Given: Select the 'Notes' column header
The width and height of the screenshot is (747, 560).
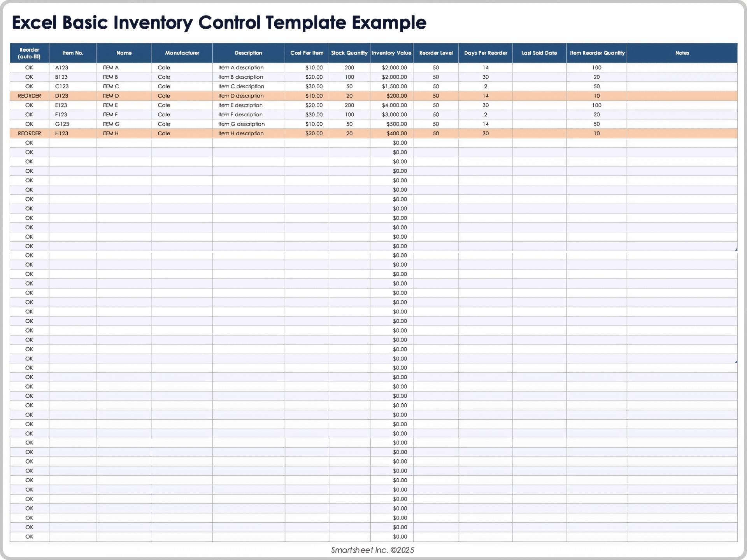Looking at the screenshot, I should [x=682, y=52].
